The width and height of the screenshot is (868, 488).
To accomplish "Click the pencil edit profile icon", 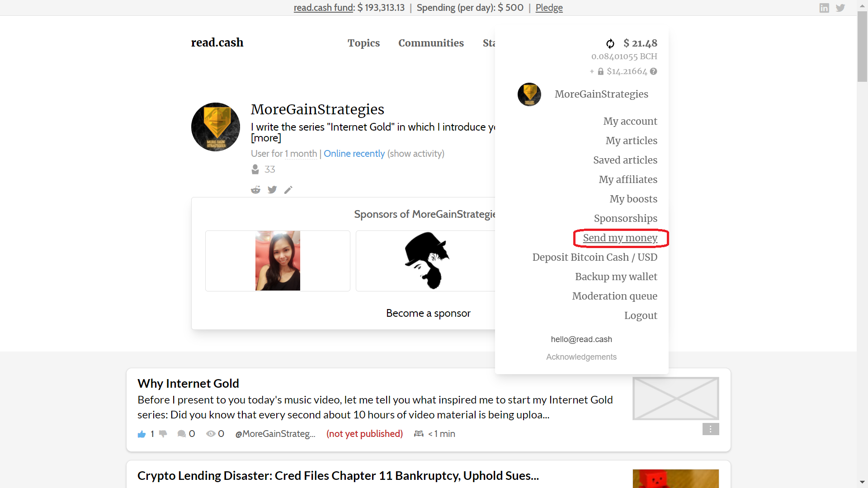I will click(288, 190).
